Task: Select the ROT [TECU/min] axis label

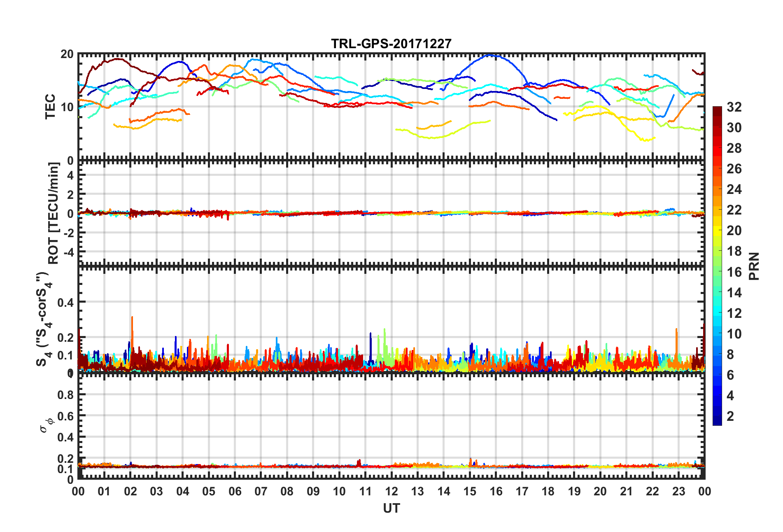Action: 54,213
